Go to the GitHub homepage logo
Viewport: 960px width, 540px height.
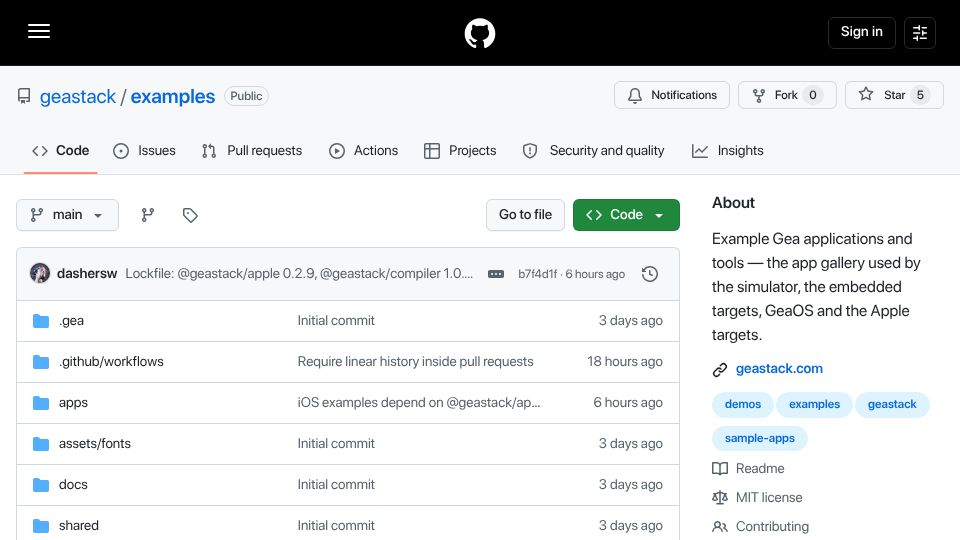[x=479, y=33]
